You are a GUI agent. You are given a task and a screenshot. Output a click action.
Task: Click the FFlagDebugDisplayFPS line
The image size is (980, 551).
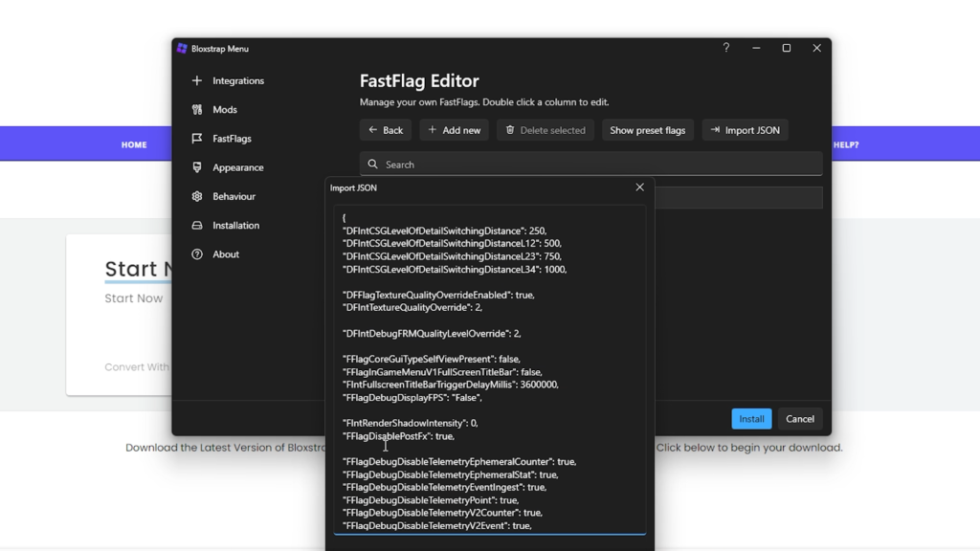click(412, 397)
